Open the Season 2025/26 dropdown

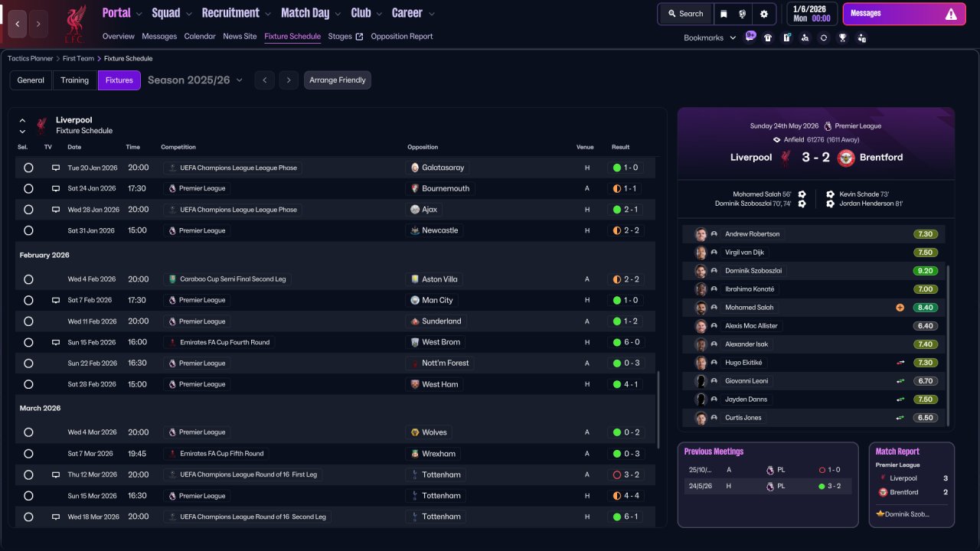click(x=195, y=80)
